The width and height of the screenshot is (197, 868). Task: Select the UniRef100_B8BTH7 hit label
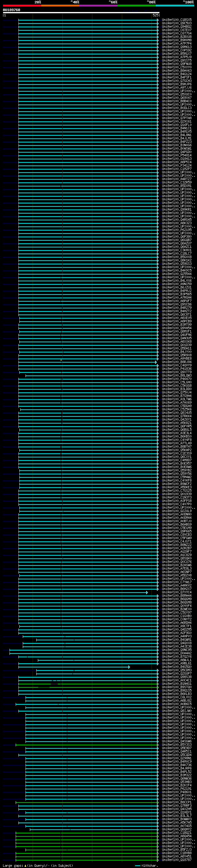176,446
